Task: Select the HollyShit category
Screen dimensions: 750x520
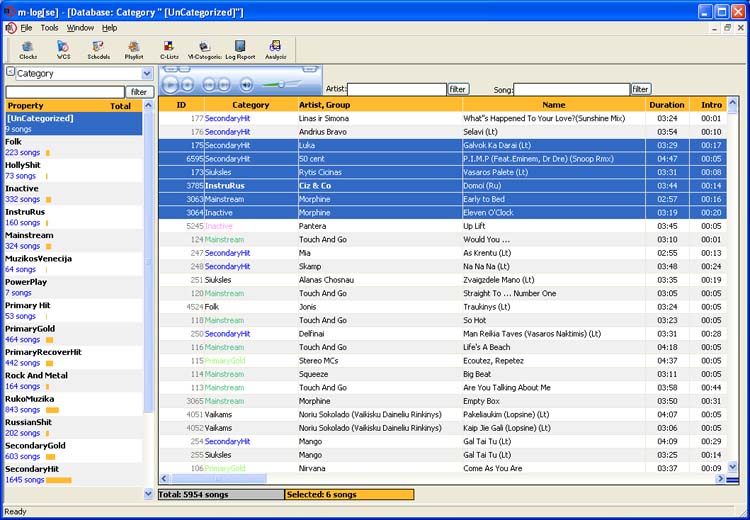Action: click(x=74, y=170)
